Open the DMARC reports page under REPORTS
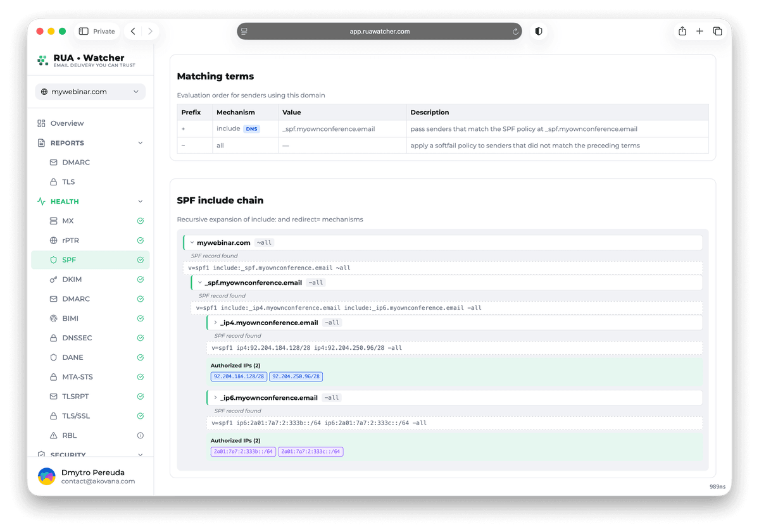 tap(90, 163)
